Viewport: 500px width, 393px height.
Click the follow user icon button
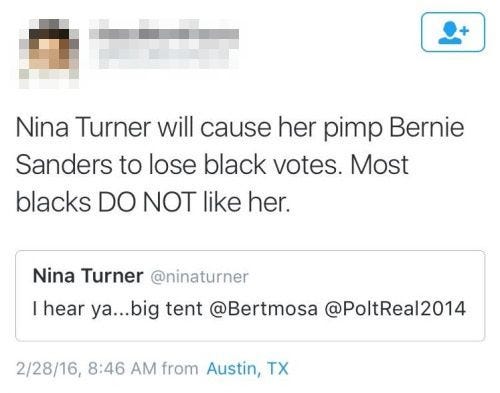(453, 32)
